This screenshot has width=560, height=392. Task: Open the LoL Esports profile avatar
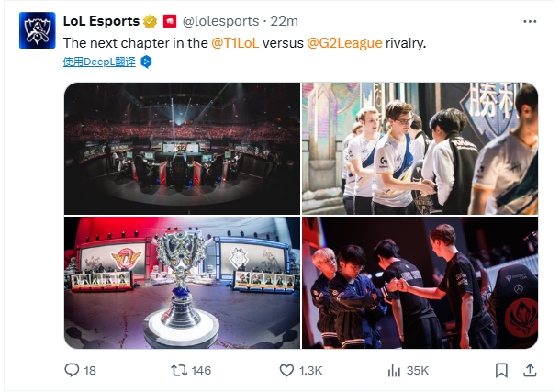coord(37,30)
